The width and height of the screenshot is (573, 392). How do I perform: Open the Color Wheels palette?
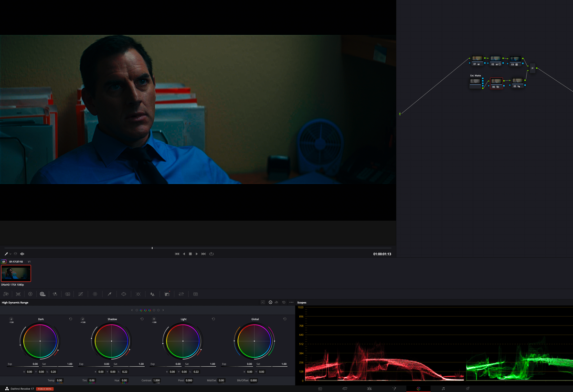pyautogui.click(x=31, y=294)
